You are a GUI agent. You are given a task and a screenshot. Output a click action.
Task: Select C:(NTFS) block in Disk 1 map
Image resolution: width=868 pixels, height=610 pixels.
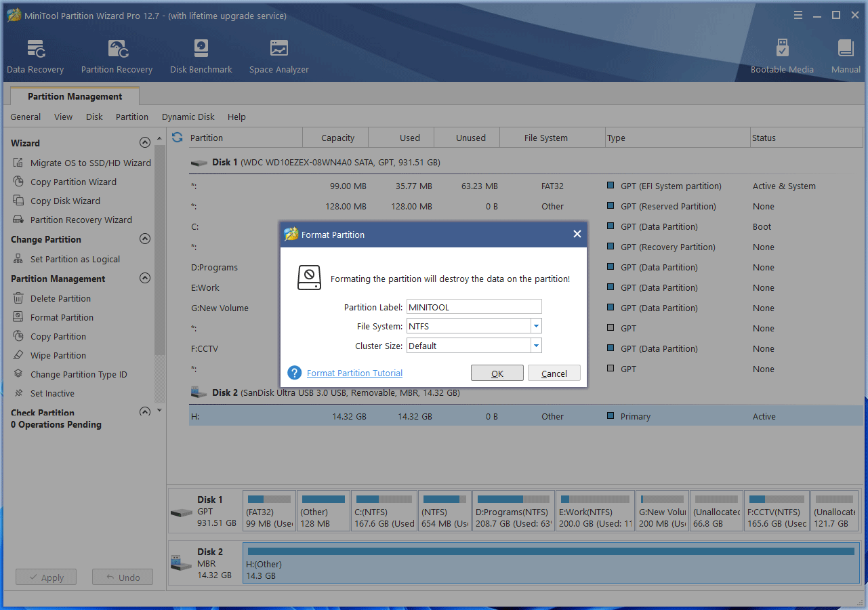point(384,511)
